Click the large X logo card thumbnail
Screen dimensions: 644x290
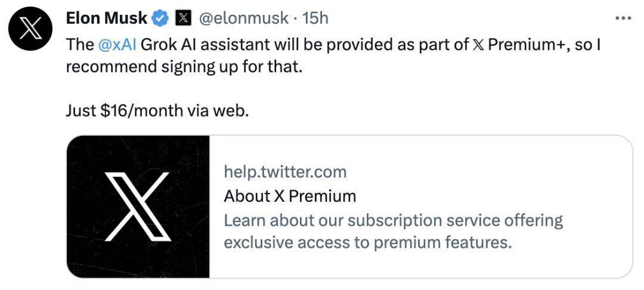point(138,207)
